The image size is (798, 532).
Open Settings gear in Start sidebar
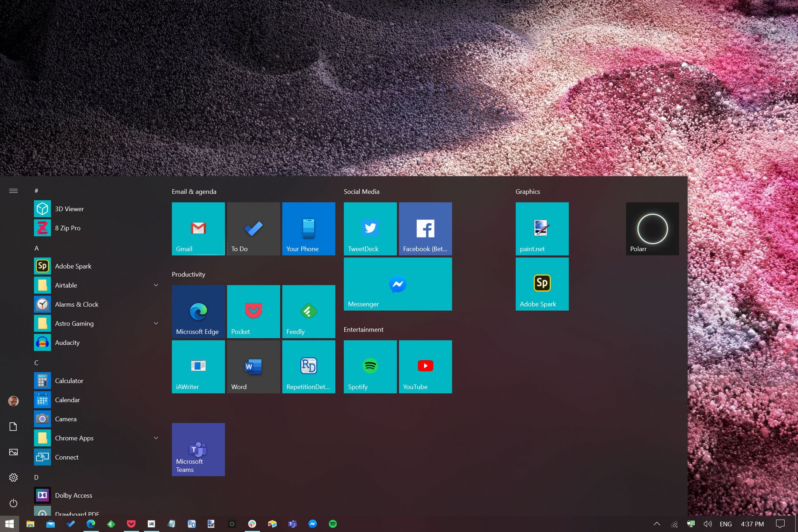(x=13, y=477)
